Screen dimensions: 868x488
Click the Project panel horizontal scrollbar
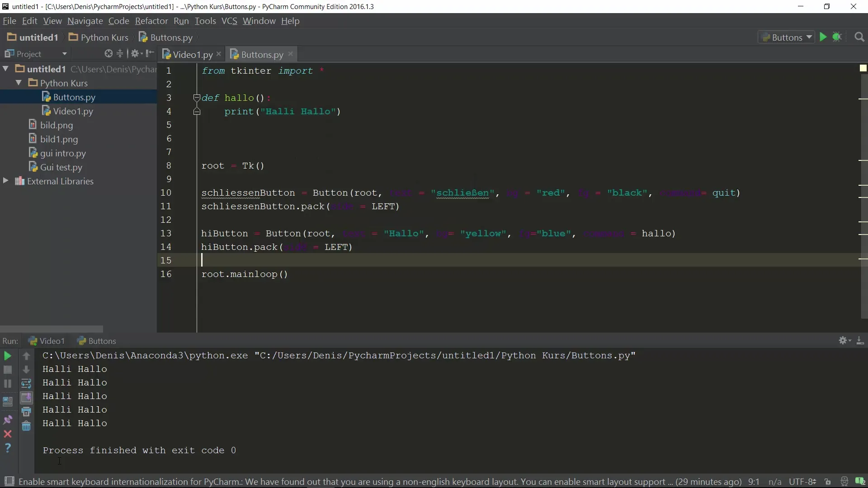pyautogui.click(x=52, y=328)
